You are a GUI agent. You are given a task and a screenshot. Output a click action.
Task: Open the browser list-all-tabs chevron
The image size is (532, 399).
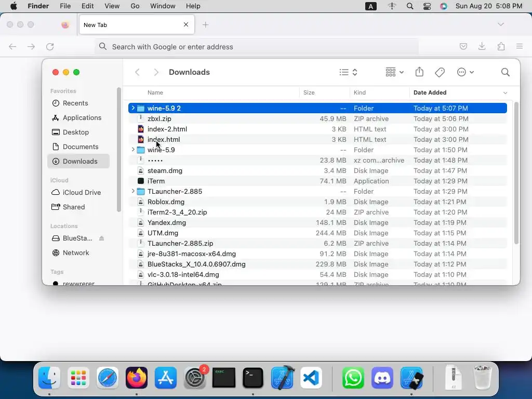[501, 24]
